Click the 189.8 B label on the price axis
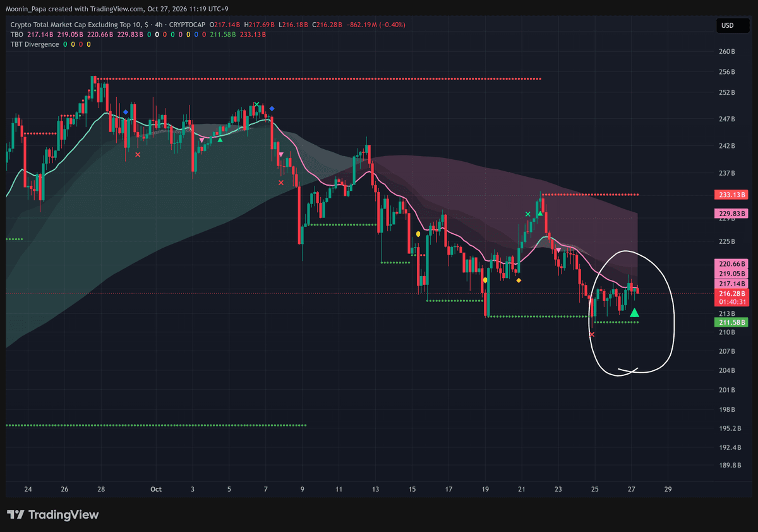 pyautogui.click(x=730, y=465)
